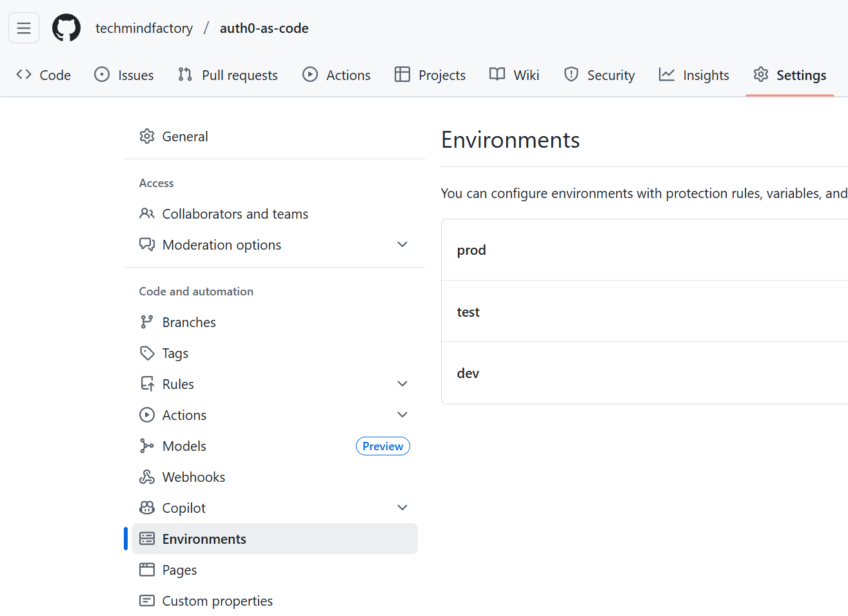This screenshot has height=616, width=848.
Task: Expand the Rules section chevron
Action: [x=402, y=383]
